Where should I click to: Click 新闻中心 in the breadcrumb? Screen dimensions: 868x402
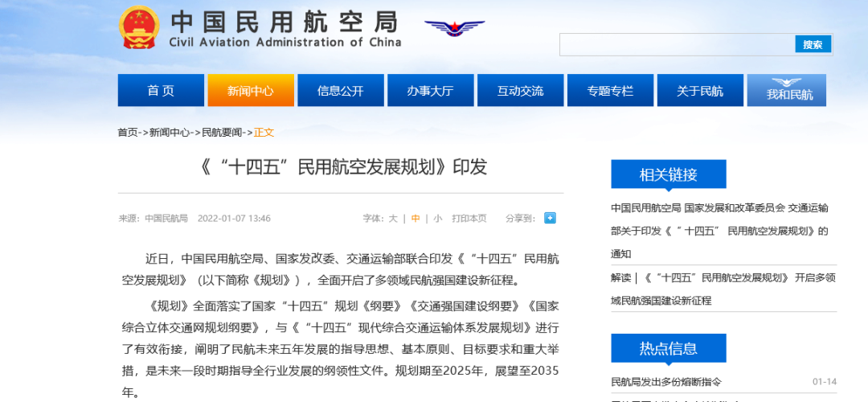click(x=170, y=133)
